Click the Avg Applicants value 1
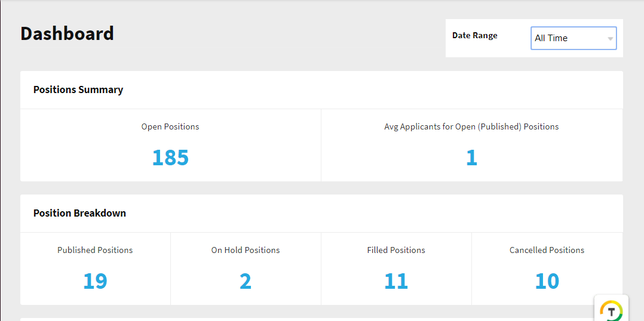Screen dimensions: 644x321 (471, 158)
